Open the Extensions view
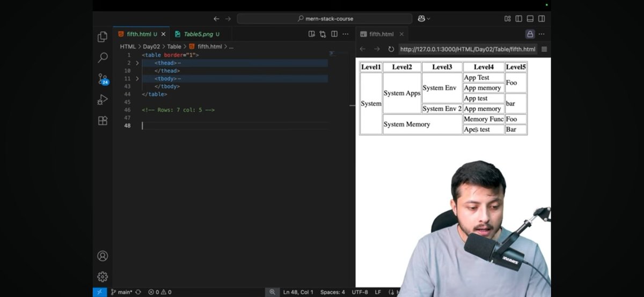 pos(103,121)
